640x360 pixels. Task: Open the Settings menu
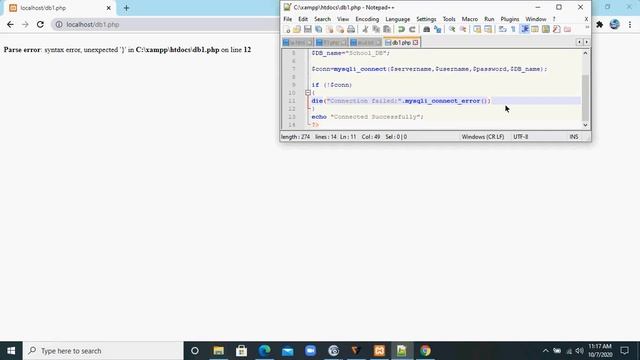coord(426,19)
